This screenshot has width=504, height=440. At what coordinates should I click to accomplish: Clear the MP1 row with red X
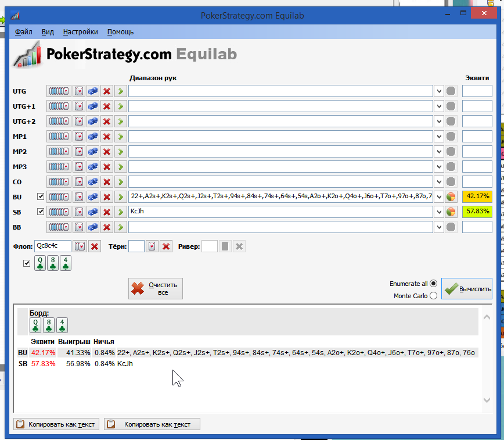pos(107,137)
